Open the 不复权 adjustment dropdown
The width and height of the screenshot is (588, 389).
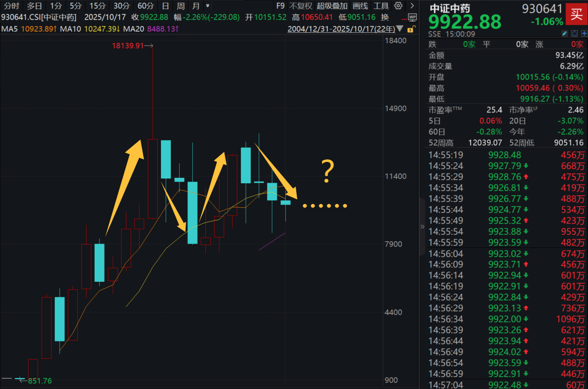(301, 6)
